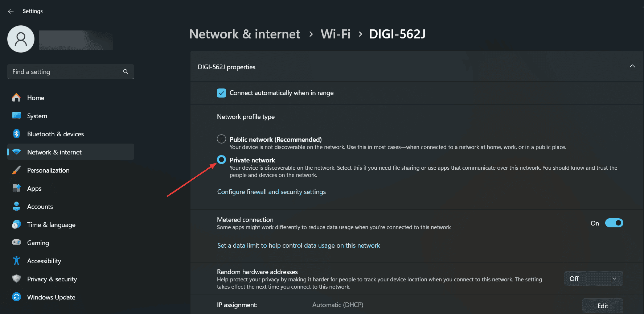Click the Windows Update sync icon
This screenshot has width=644, height=314.
pos(16,297)
